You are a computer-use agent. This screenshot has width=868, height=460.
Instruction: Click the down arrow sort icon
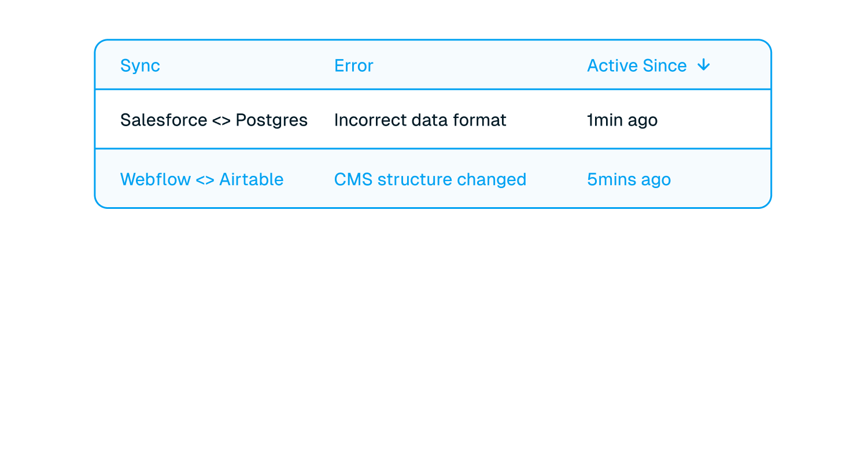point(703,65)
